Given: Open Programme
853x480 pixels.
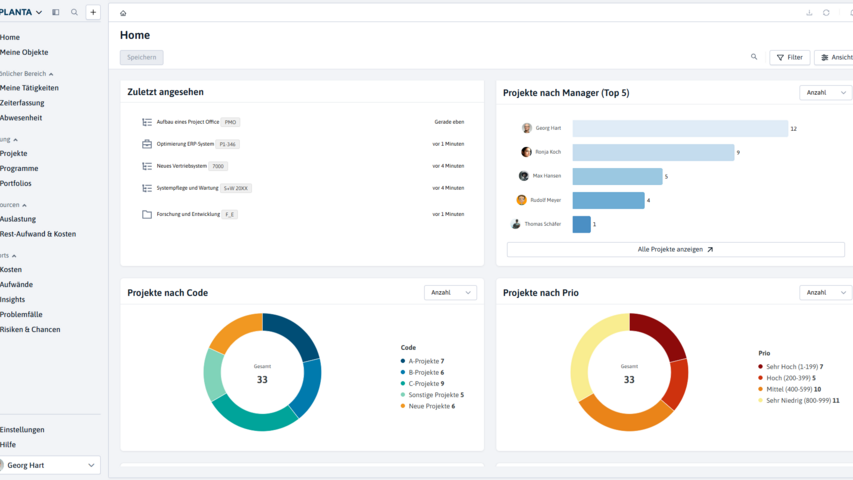Looking at the screenshot, I should [19, 169].
